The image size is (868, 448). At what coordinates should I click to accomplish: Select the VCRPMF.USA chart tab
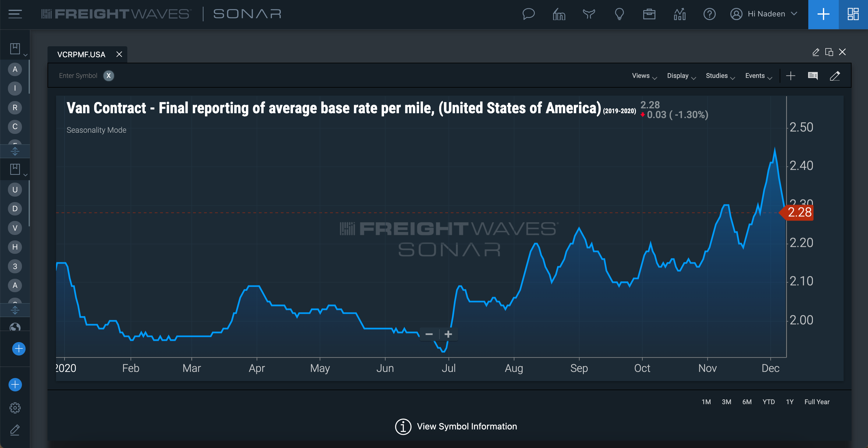click(x=81, y=54)
